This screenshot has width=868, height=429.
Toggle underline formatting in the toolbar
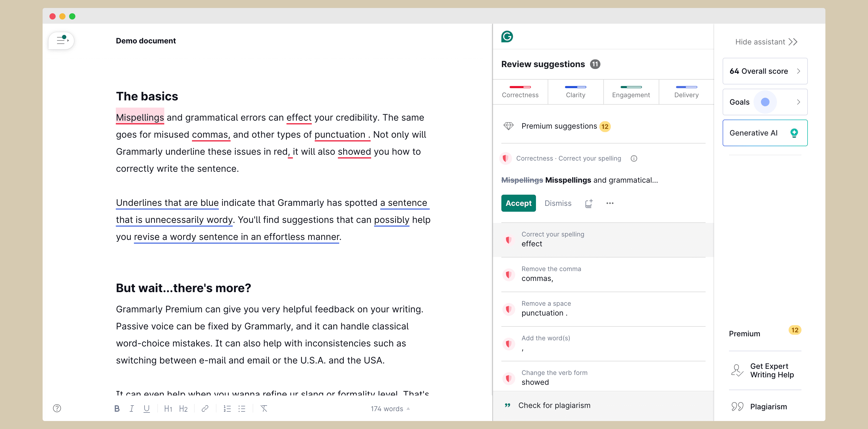[147, 408]
